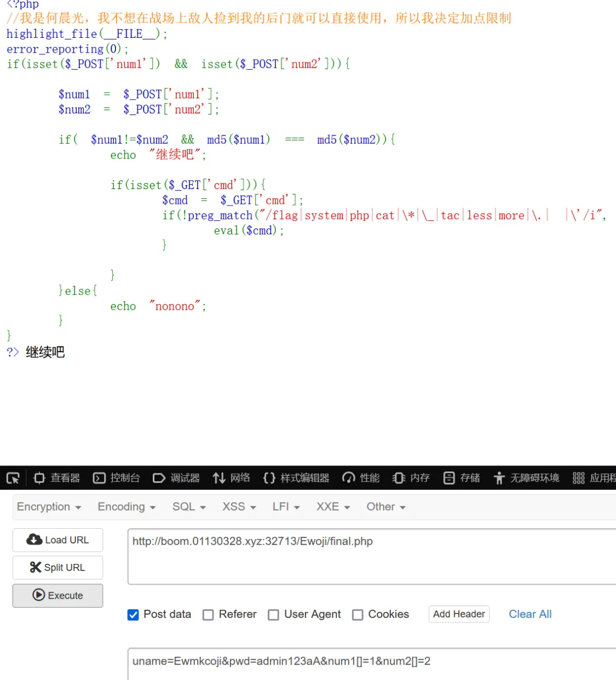Click the Clear All link
The height and width of the screenshot is (680, 616).
click(x=530, y=614)
